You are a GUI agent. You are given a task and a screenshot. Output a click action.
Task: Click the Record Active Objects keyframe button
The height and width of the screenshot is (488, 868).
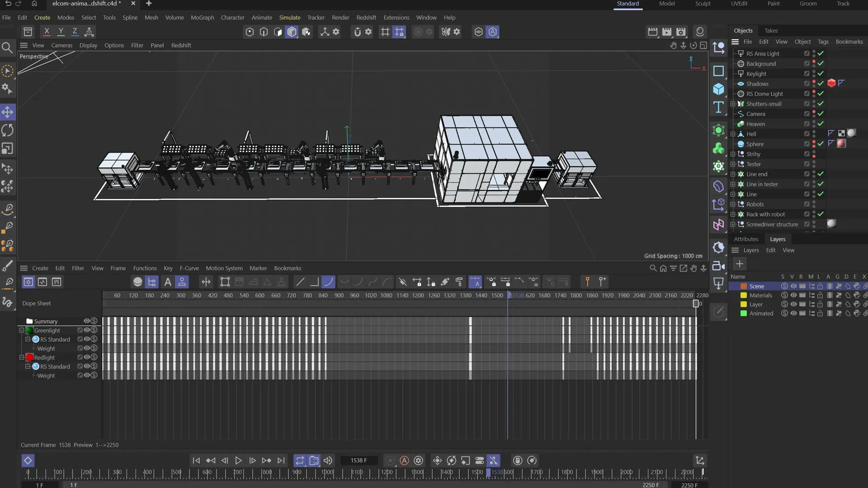pos(390,461)
